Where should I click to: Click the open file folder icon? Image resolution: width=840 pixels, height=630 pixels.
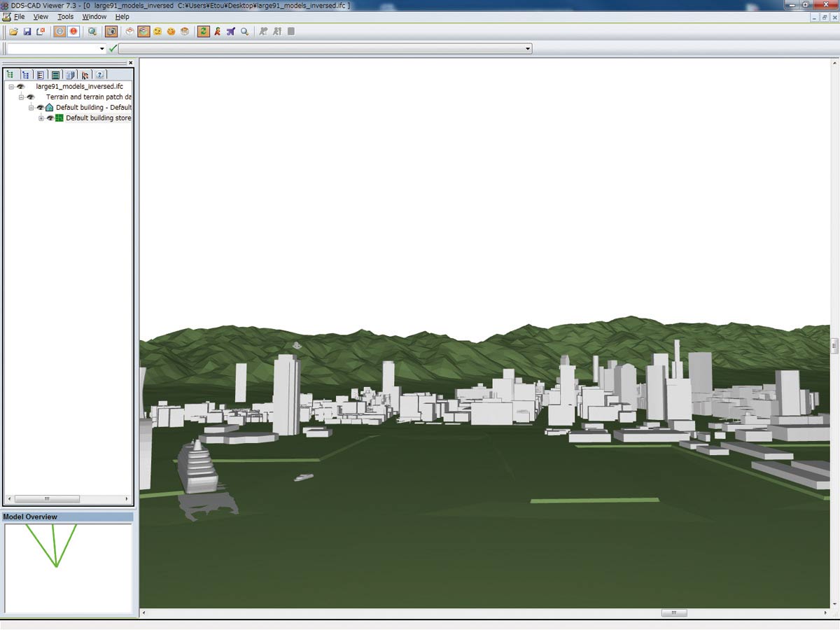tap(13, 31)
